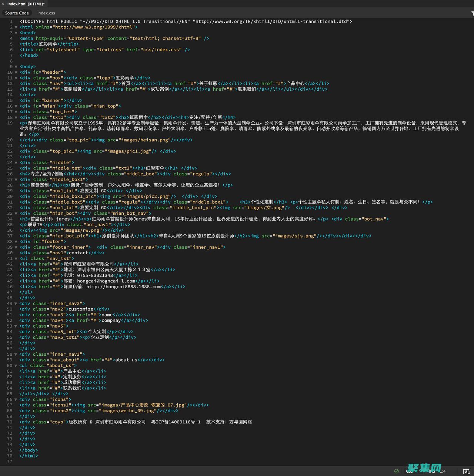474x476 pixels.
Task: Collapse the body element fold arrow
Action: [16, 67]
